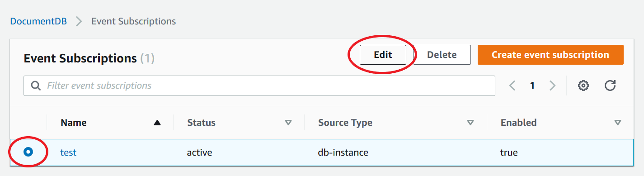Refresh the event subscriptions list
The image size is (644, 176).
[x=610, y=86]
